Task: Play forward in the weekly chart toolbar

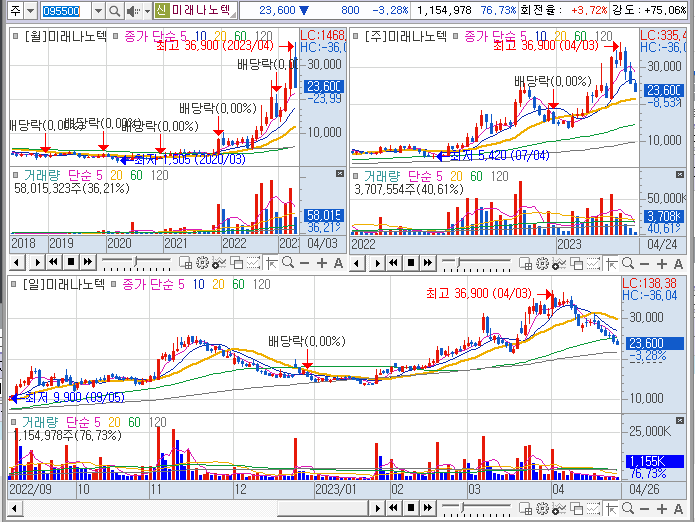Action: click(x=377, y=263)
